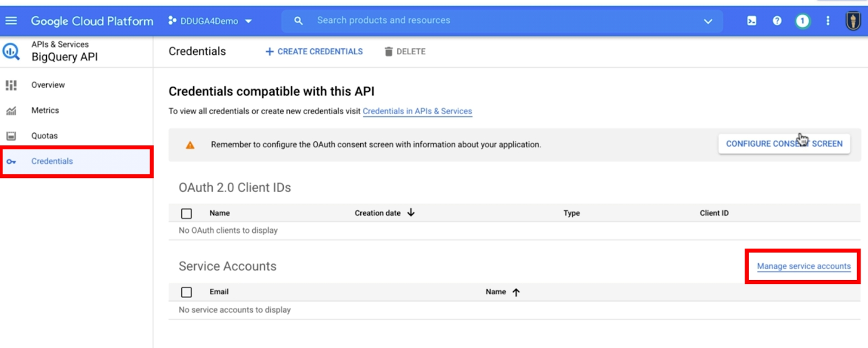Screen dimensions: 868x348
Task: Sort by Creation date column header
Action: pyautogui.click(x=378, y=213)
